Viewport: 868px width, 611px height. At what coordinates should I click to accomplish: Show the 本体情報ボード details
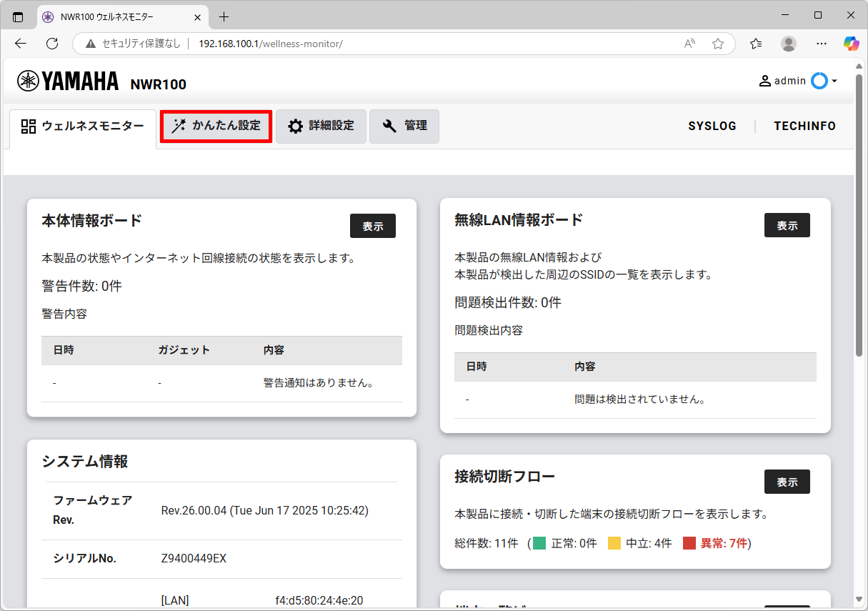372,226
